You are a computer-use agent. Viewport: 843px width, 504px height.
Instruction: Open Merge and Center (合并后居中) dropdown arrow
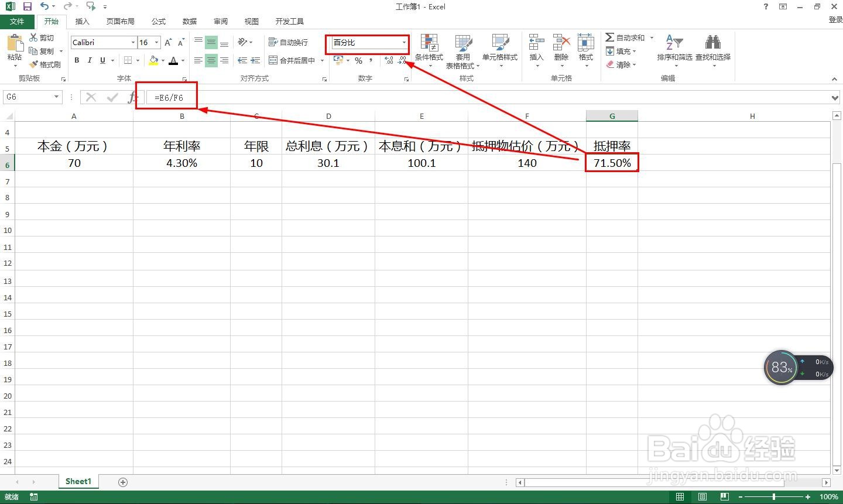322,60
